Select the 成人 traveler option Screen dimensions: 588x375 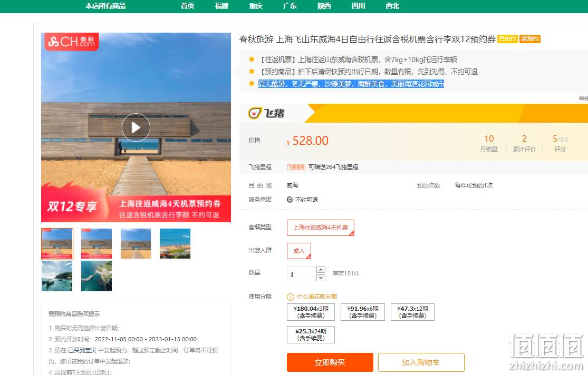coord(299,251)
